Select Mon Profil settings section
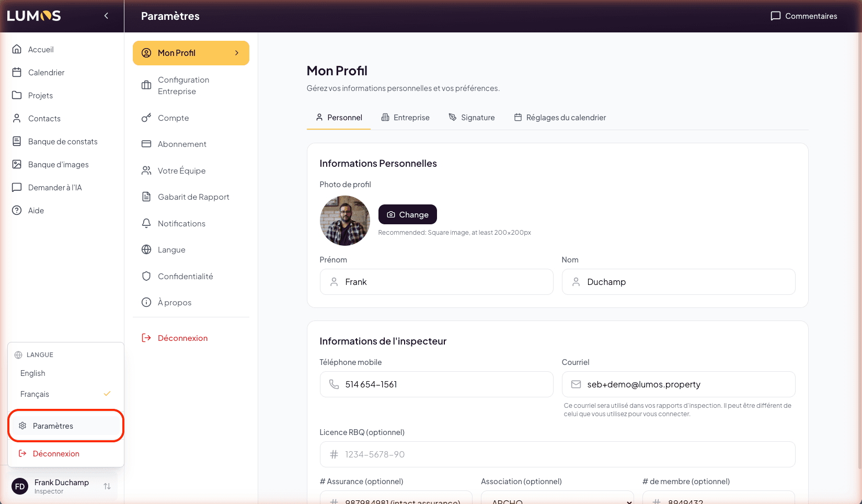Screen dimensions: 862x504 [x=191, y=53]
